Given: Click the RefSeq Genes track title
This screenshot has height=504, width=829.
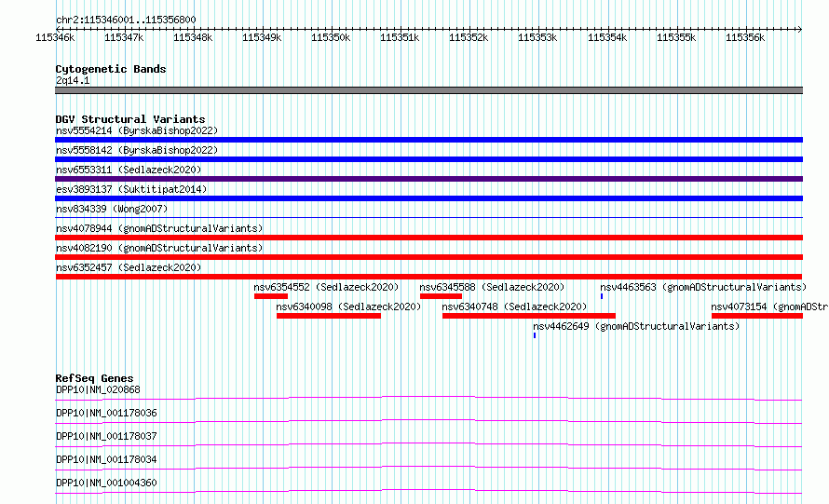Looking at the screenshot, I should pos(95,378).
